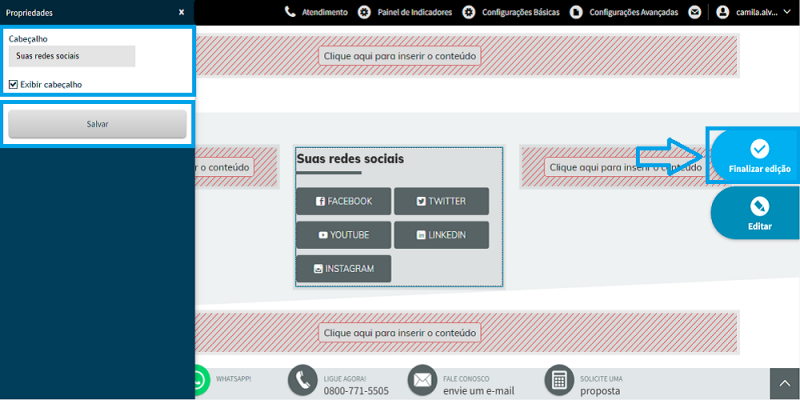This screenshot has height=400, width=800.
Task: Click the user avatar icon
Action: 722,12
